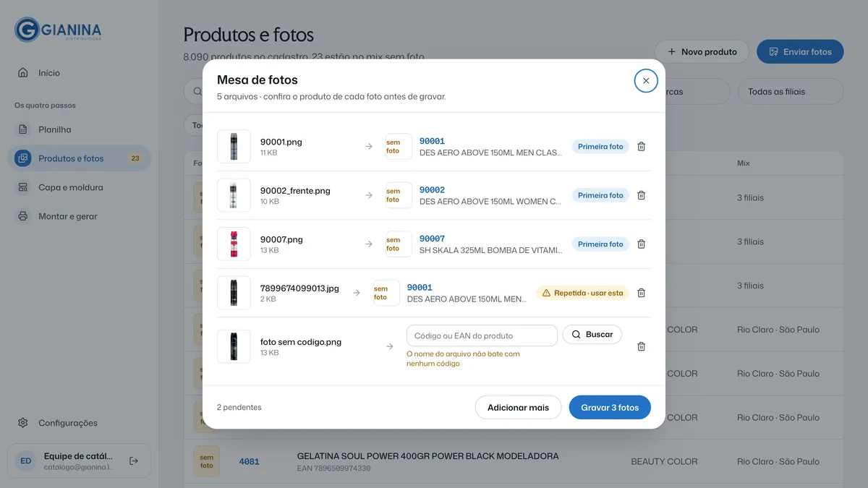Open Configurações in the sidebar
The height and width of the screenshot is (488, 868).
pos(80,423)
